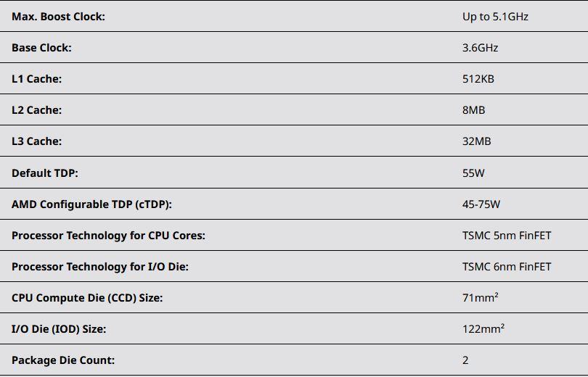Select the Package Die Count label
Viewport: 588px width, 377px height.
point(63,360)
